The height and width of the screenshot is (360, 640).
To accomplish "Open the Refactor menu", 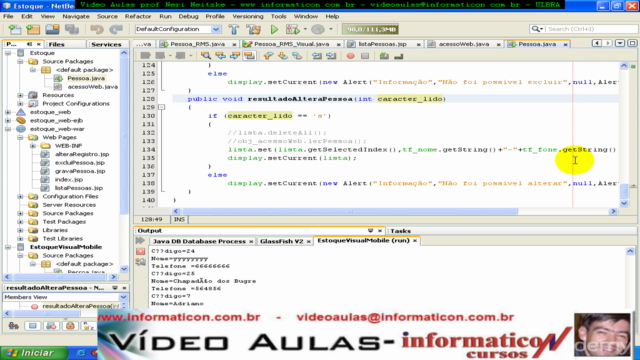I will tap(138, 16).
